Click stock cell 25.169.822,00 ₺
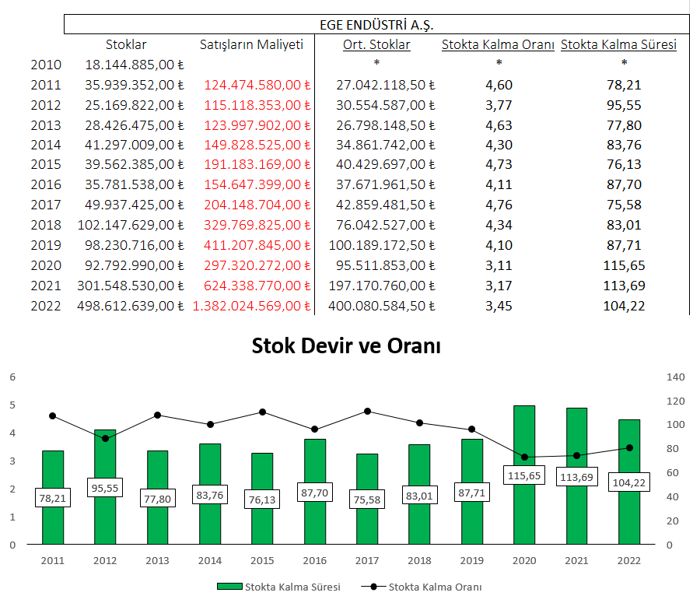This screenshot has width=700, height=596. pyautogui.click(x=135, y=105)
